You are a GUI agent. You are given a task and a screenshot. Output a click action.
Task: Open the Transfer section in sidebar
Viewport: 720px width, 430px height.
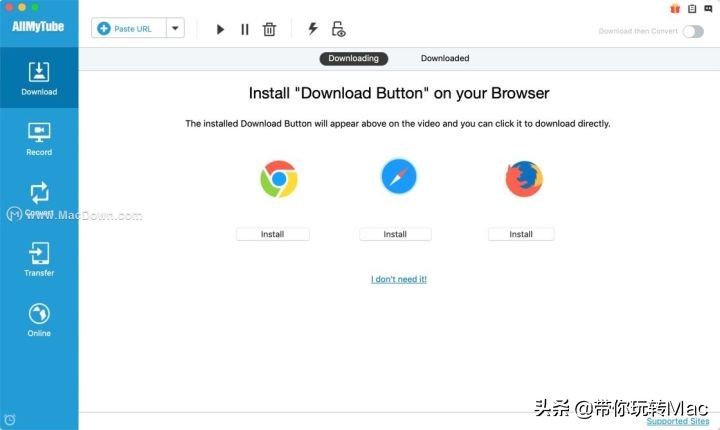pyautogui.click(x=39, y=259)
